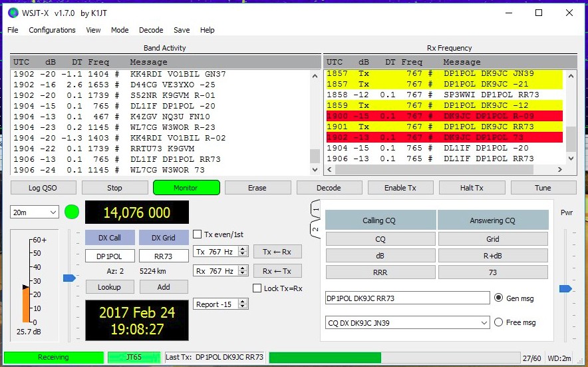Click the Stop button
Viewport: 588px width, 367px height.
(x=115, y=187)
